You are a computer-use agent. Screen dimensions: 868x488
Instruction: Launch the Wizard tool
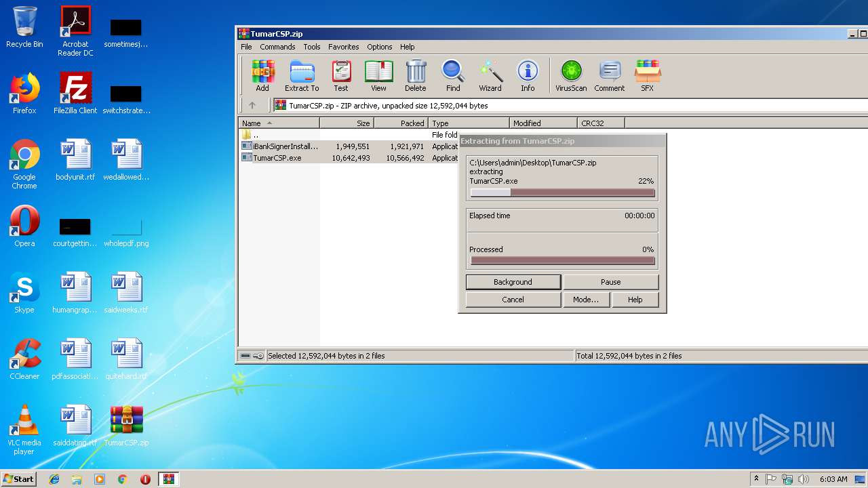(x=490, y=76)
